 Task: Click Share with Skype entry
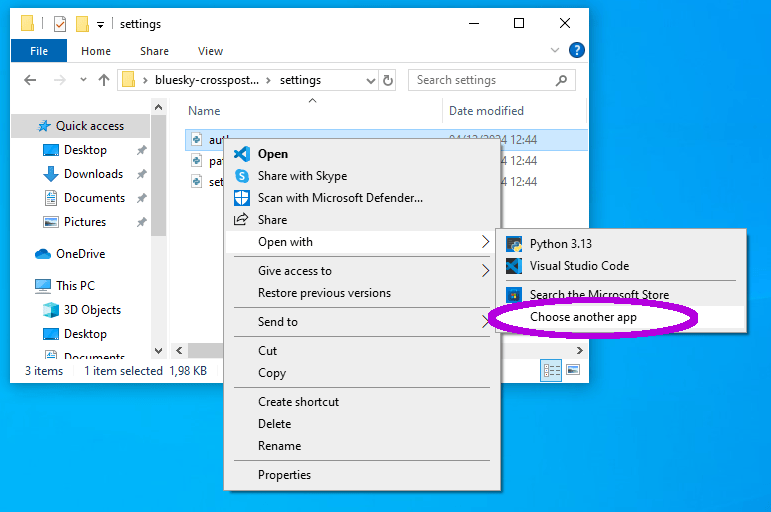(x=302, y=176)
